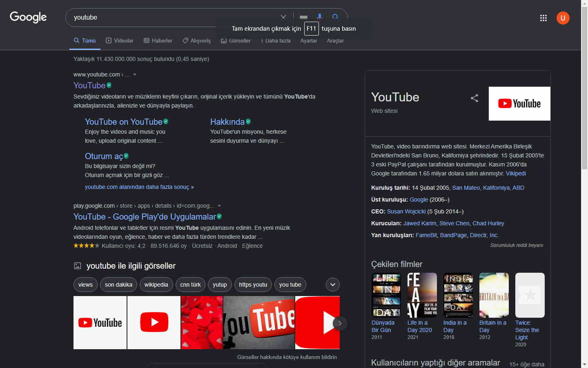Open the Life in a Day 2020 poster
588x368 pixels.
(422, 295)
